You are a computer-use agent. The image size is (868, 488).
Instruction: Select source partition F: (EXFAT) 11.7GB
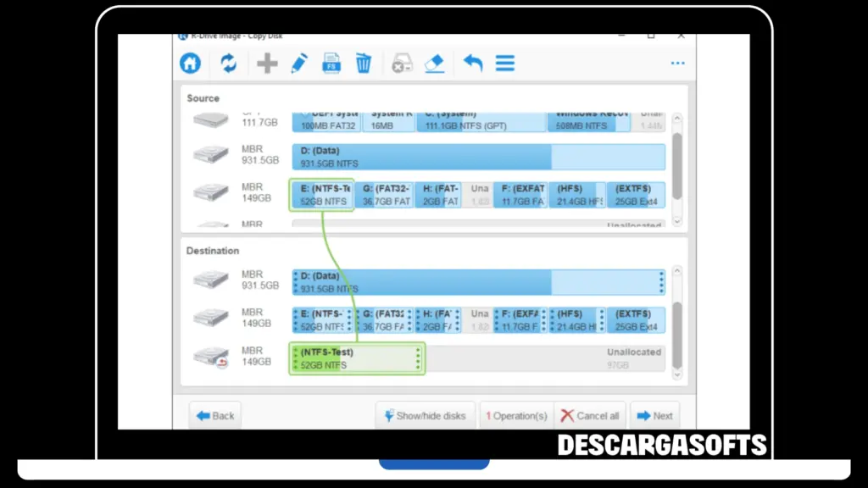tap(520, 195)
